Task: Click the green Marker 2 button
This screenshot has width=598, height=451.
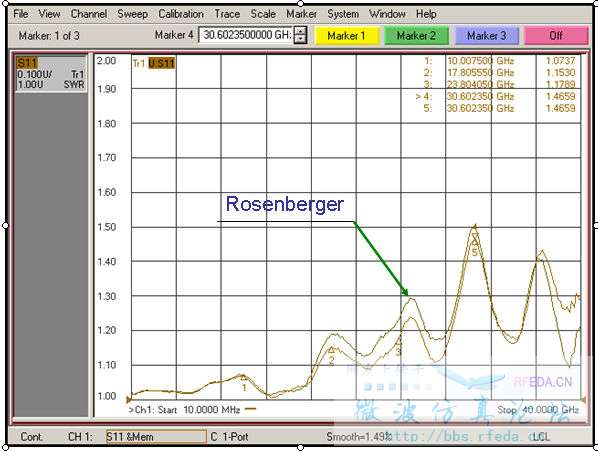Action: coord(416,36)
